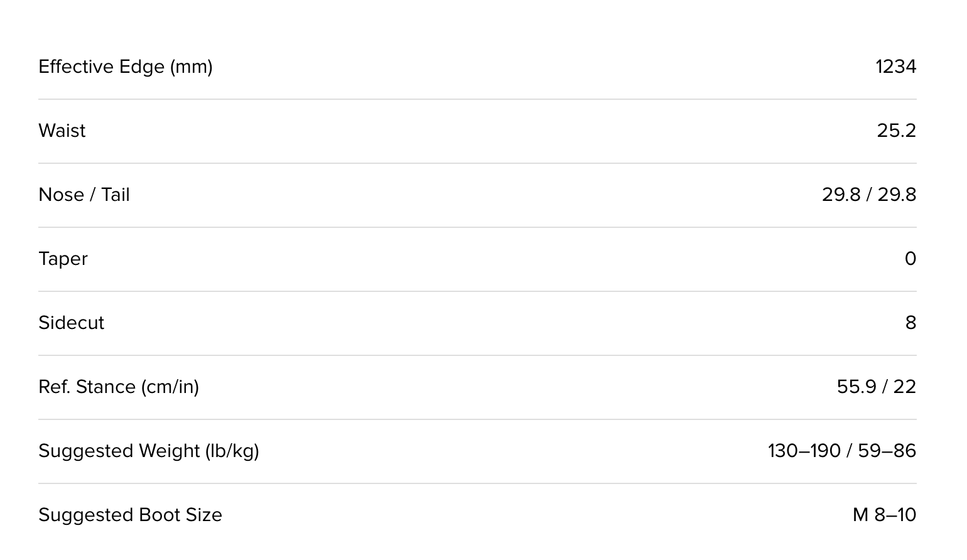Select the second 29.8 tail width value

click(x=897, y=195)
